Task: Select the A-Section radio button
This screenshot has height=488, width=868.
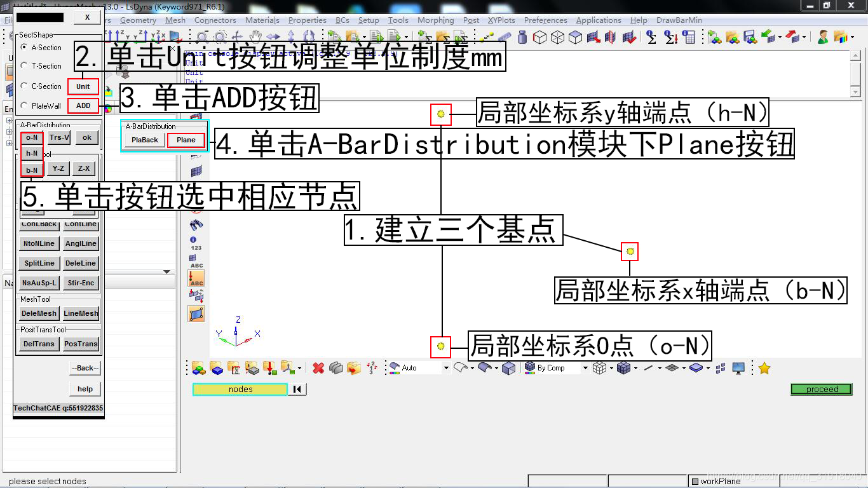Action: (24, 48)
